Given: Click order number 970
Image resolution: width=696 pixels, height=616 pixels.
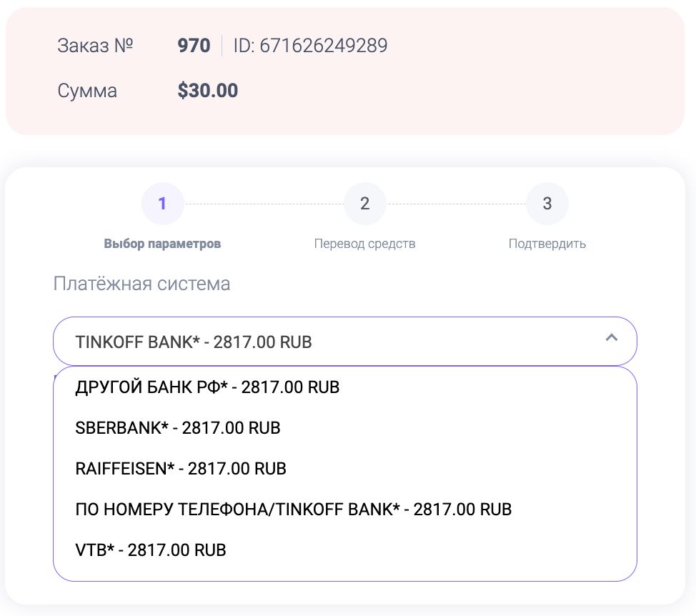Looking at the screenshot, I should point(194,46).
